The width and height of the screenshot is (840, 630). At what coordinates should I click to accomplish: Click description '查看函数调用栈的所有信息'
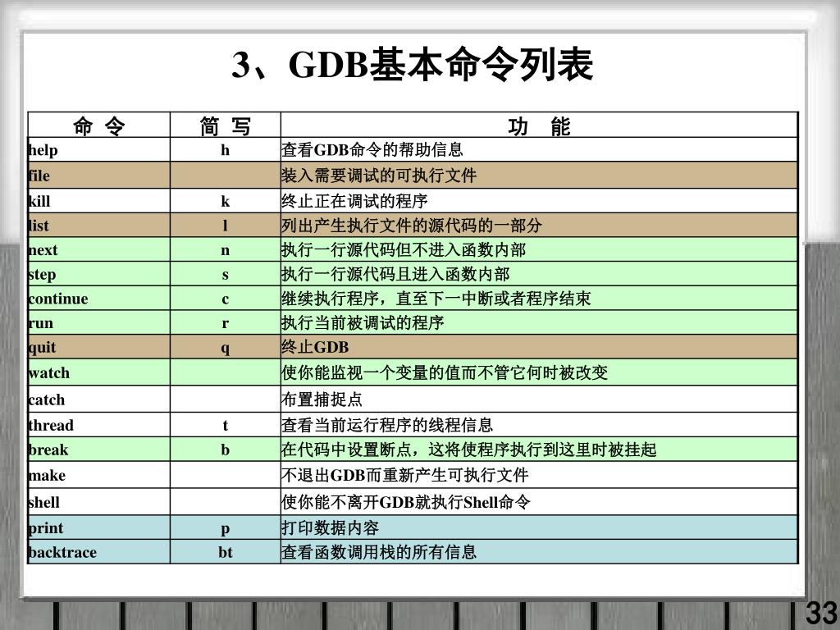(379, 552)
